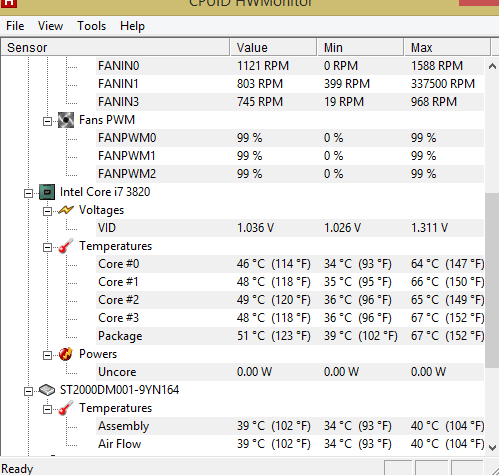Select the Package temperature row
The height and width of the screenshot is (475, 499).
[x=290, y=336]
